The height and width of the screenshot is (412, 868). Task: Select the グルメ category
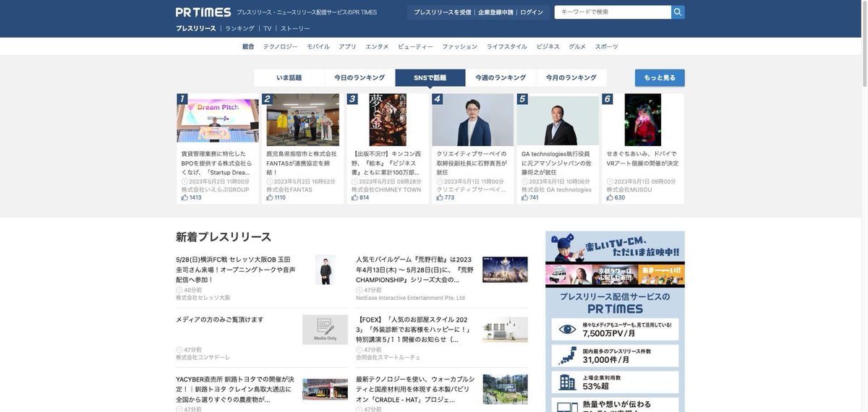[x=577, y=46]
